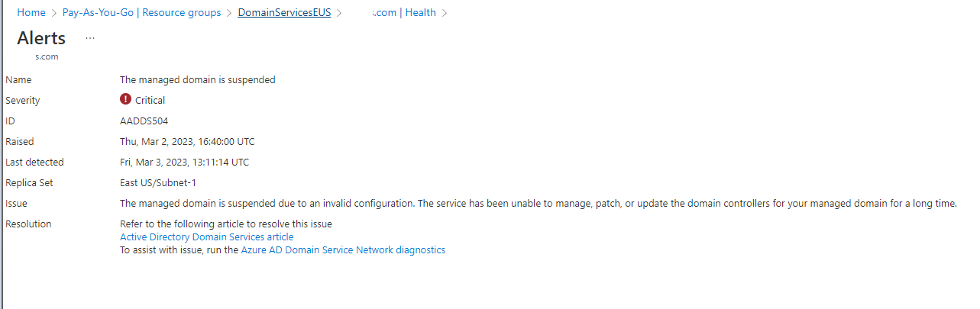Open Active Directory Domain Services article
Screen dimensions: 980x309
206,237
